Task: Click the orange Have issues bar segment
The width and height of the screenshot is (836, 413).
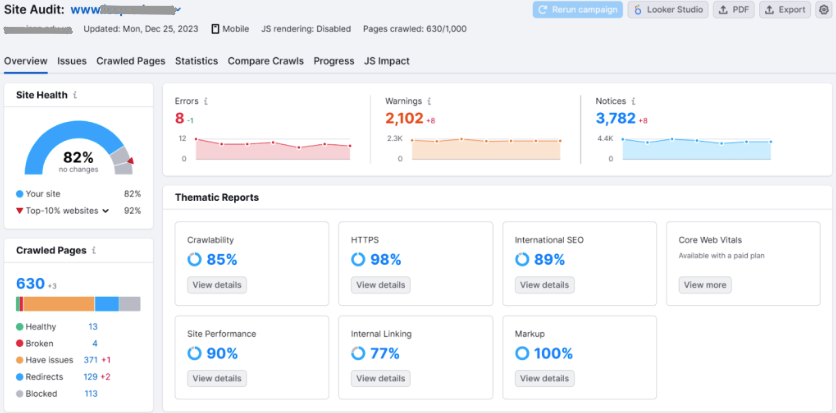Action: tap(58, 304)
